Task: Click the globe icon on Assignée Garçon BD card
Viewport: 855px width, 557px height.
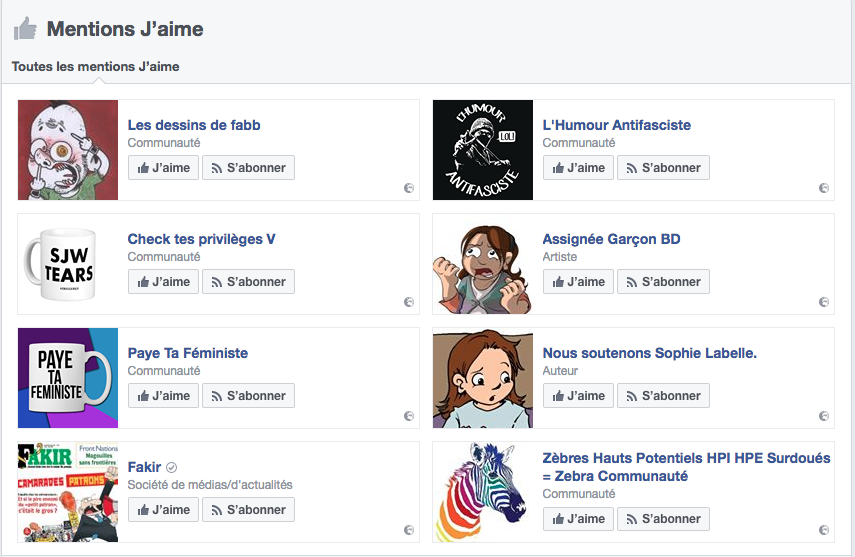Action: tap(824, 302)
